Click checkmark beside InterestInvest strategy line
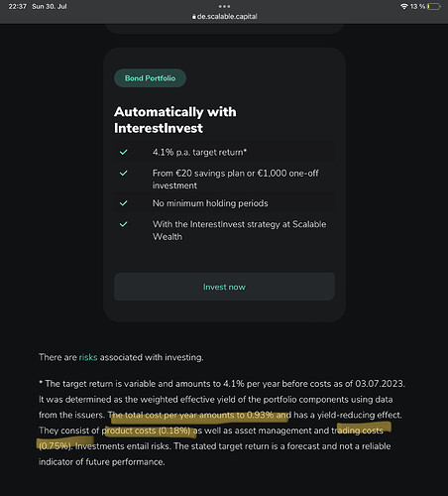The width and height of the screenshot is (448, 496). (x=124, y=224)
